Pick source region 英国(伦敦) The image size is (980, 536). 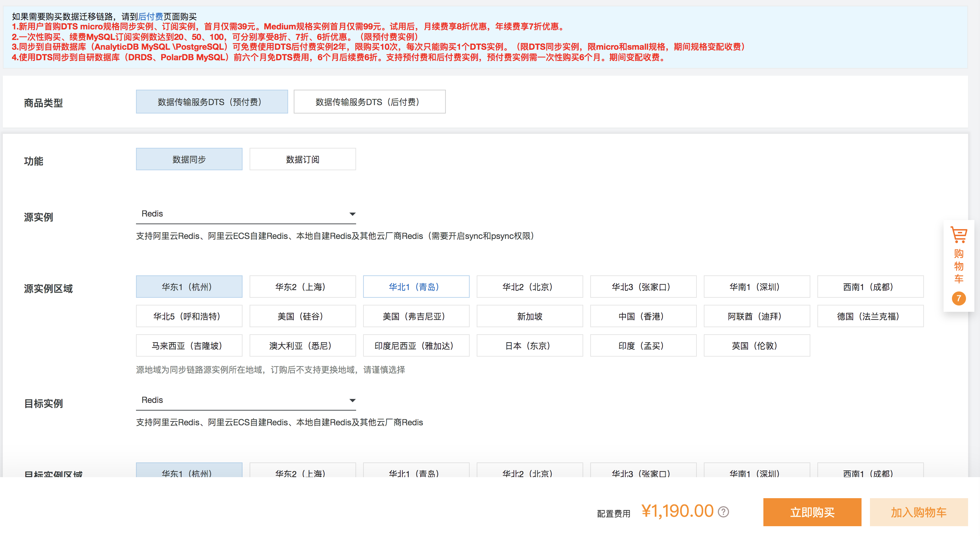click(757, 345)
